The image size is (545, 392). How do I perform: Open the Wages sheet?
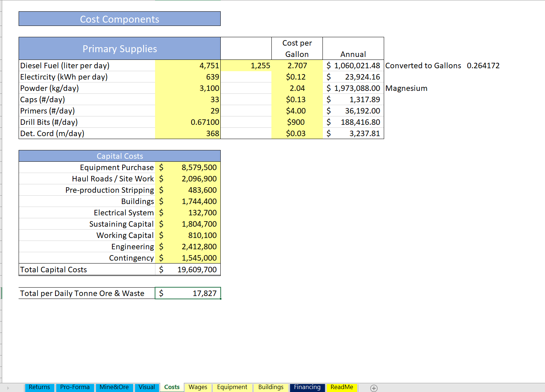(x=198, y=387)
